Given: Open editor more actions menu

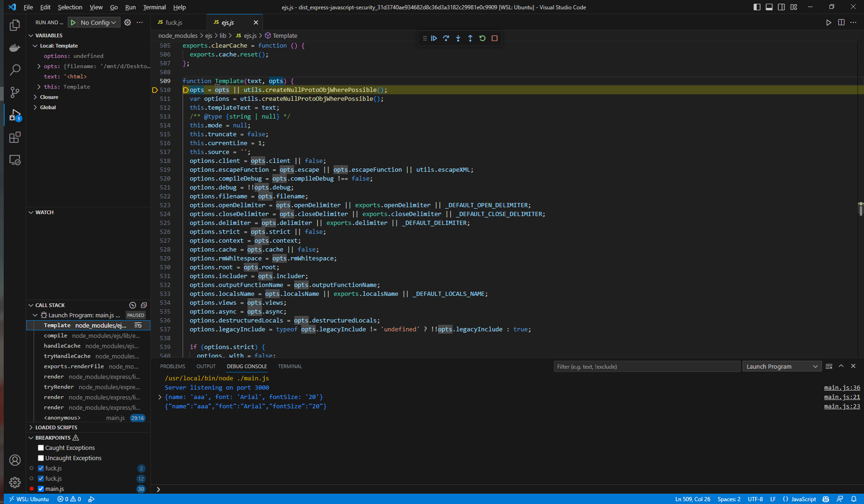Looking at the screenshot, I should click(x=853, y=22).
